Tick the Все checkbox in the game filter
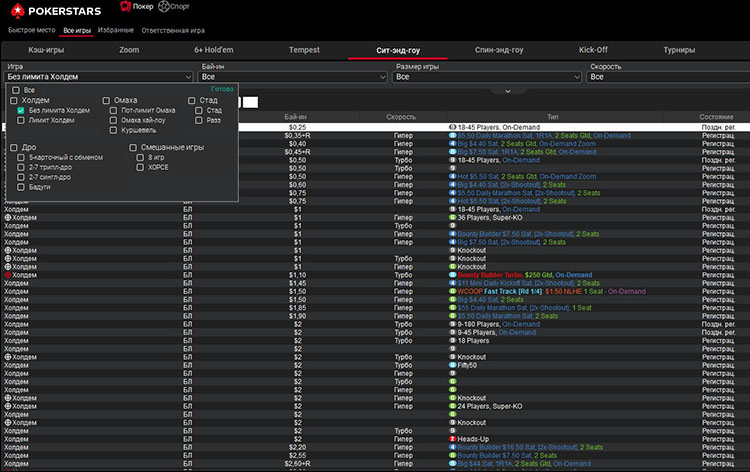The image size is (750, 472). click(16, 90)
